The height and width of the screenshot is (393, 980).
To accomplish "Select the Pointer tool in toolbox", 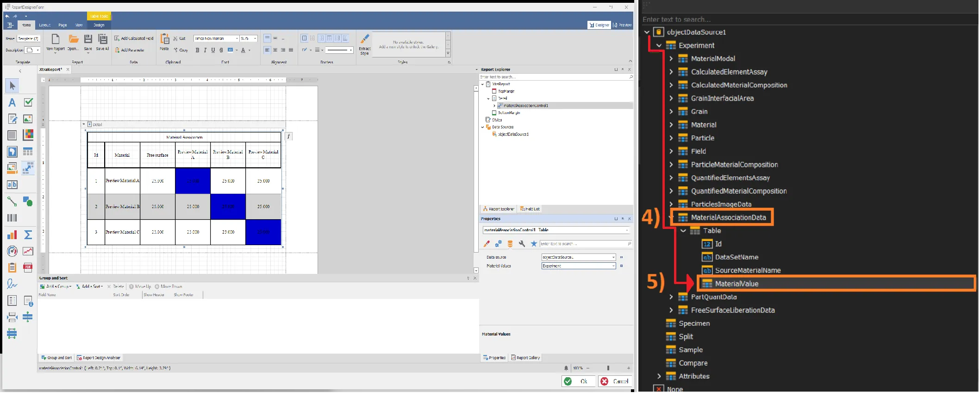I will (12, 86).
